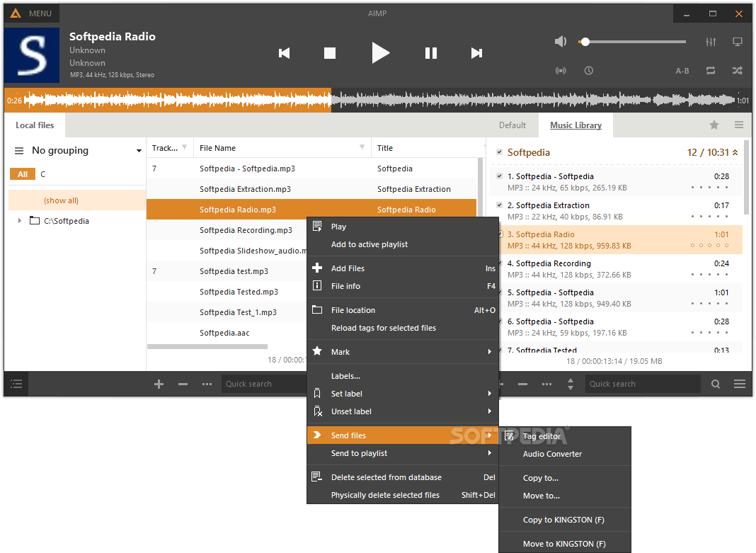Click the playlist search magnifier icon
756x553 pixels.
tap(716, 384)
